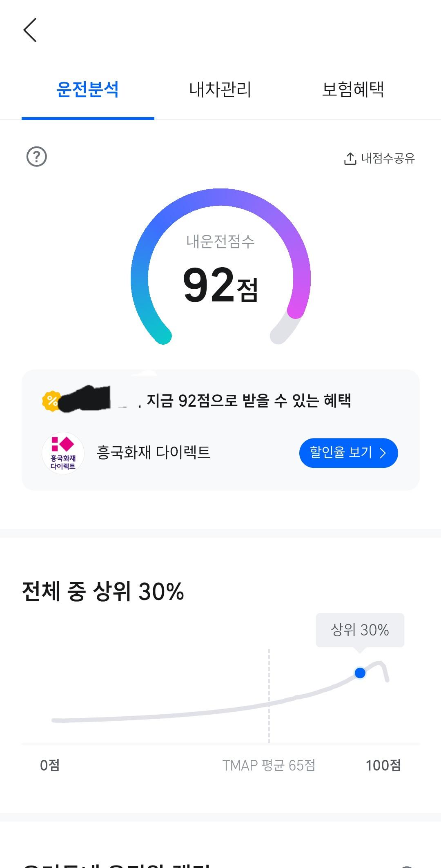Screen dimensions: 441x868
Task: Click the 흥국화재 다이렉트 logo
Action: click(x=63, y=453)
